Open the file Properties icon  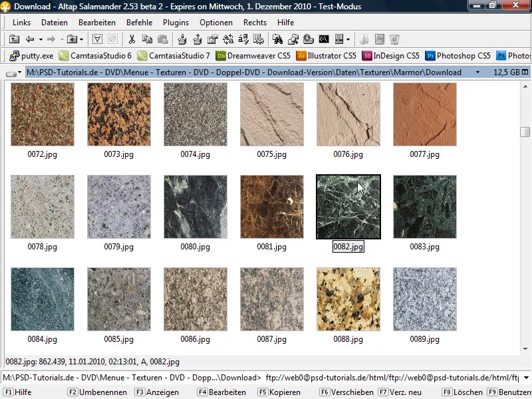[213, 39]
